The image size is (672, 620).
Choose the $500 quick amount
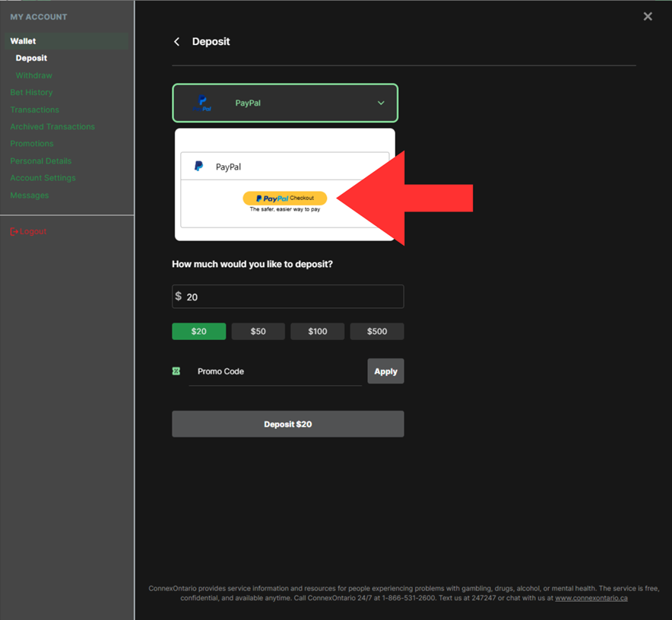pos(377,332)
